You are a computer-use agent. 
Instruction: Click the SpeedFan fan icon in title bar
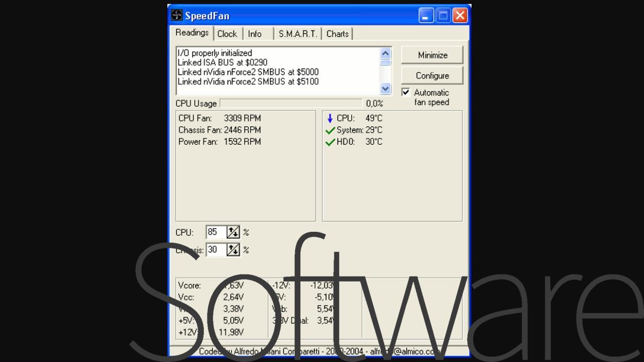click(176, 15)
